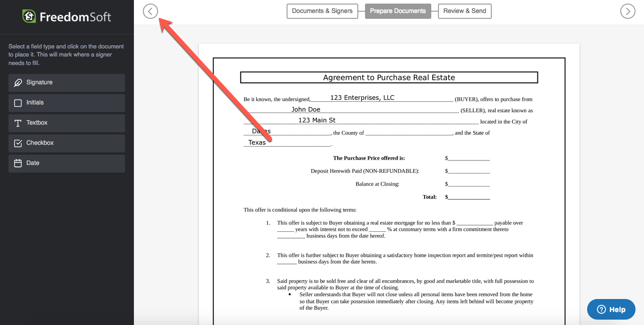Click the back arrow circle icon
644x325 pixels.
(150, 11)
